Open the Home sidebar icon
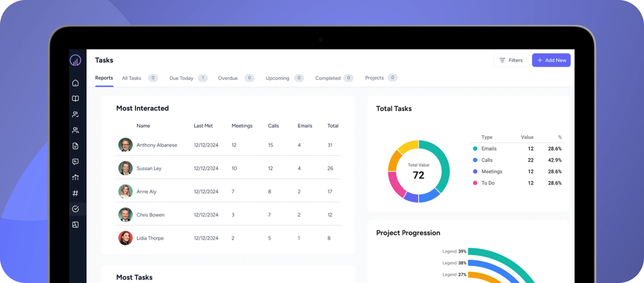The image size is (644, 283). 75,83
